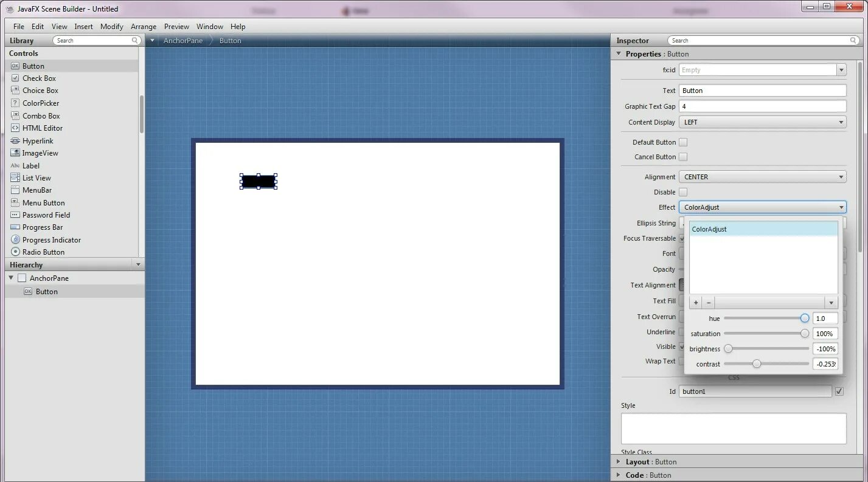
Task: Open the File menu
Action: (x=19, y=27)
